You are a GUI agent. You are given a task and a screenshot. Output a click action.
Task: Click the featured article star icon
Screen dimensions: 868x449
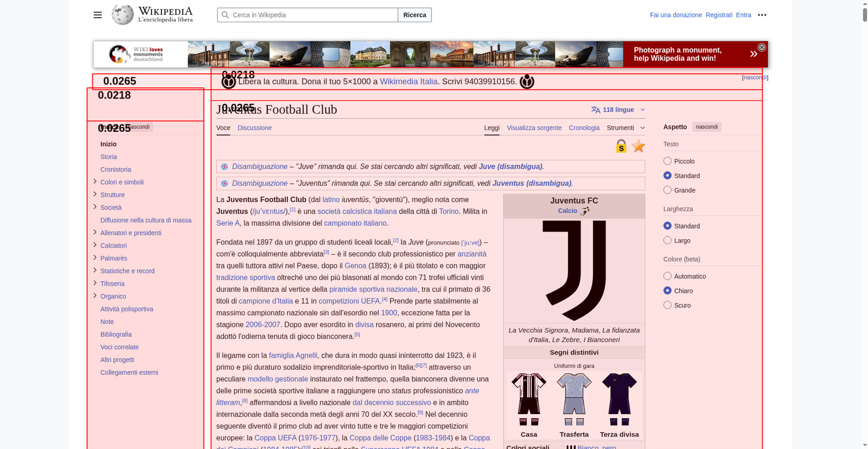tap(638, 146)
